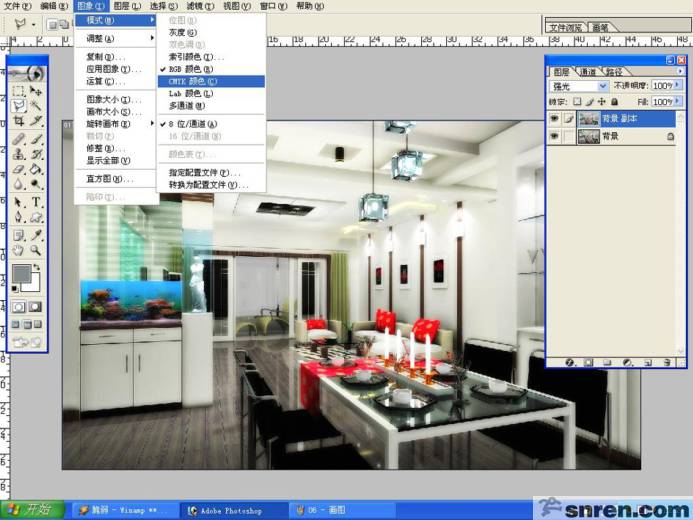Select the Hand tool
Image resolution: width=693 pixels, height=520 pixels.
(x=18, y=251)
